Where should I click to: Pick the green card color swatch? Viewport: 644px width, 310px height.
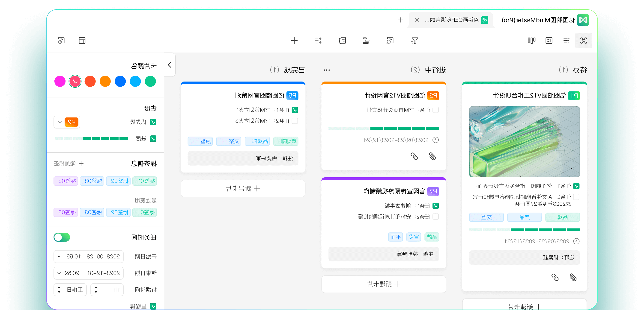(x=150, y=81)
